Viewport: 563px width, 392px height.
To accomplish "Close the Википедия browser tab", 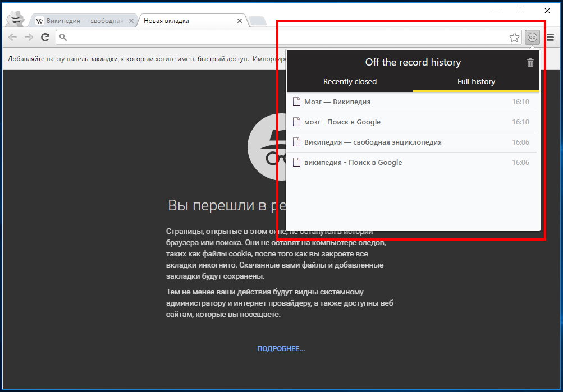I will [131, 21].
